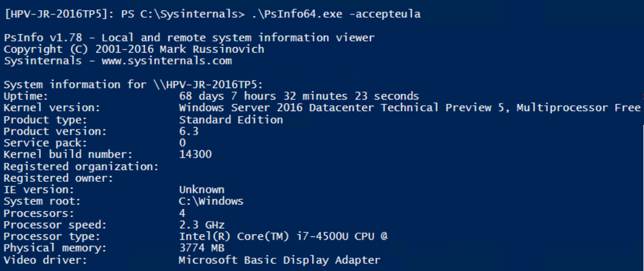Click the Intel Core i7-4500U processor text

(286, 236)
